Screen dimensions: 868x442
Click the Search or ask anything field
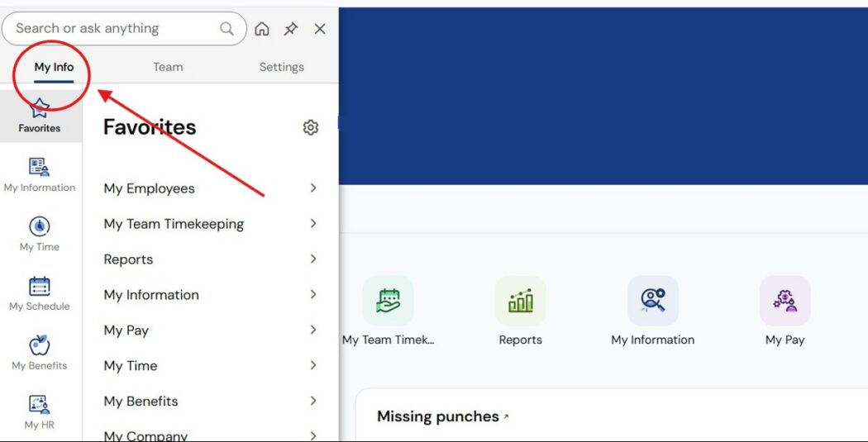(x=116, y=29)
